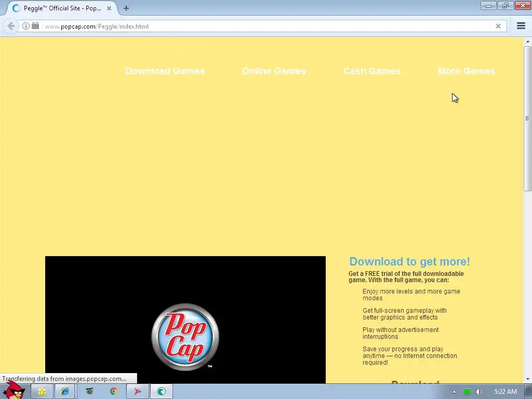The height and width of the screenshot is (399, 532).
Task: Launch Google Chrome from the taskbar
Action: [113, 392]
